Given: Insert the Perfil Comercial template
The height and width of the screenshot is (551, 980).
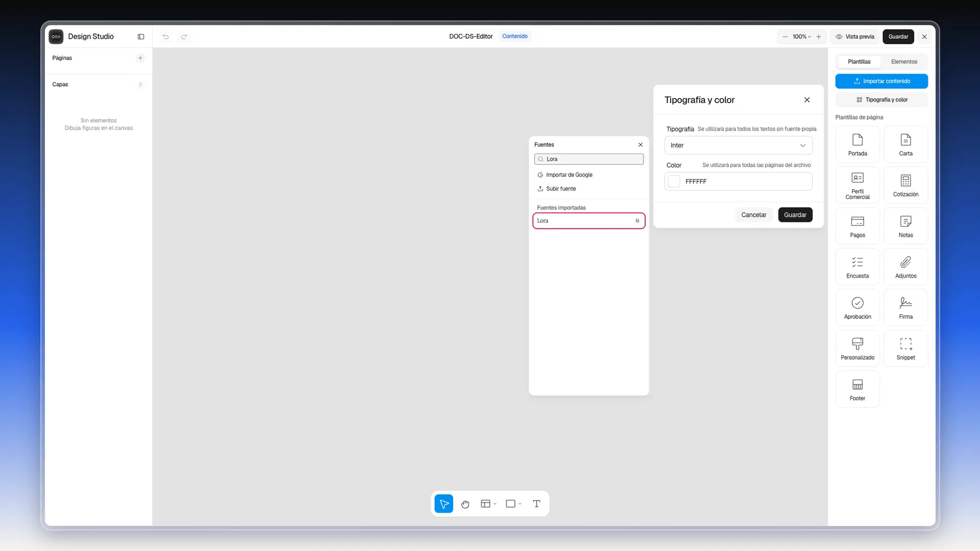Looking at the screenshot, I should click(x=857, y=185).
